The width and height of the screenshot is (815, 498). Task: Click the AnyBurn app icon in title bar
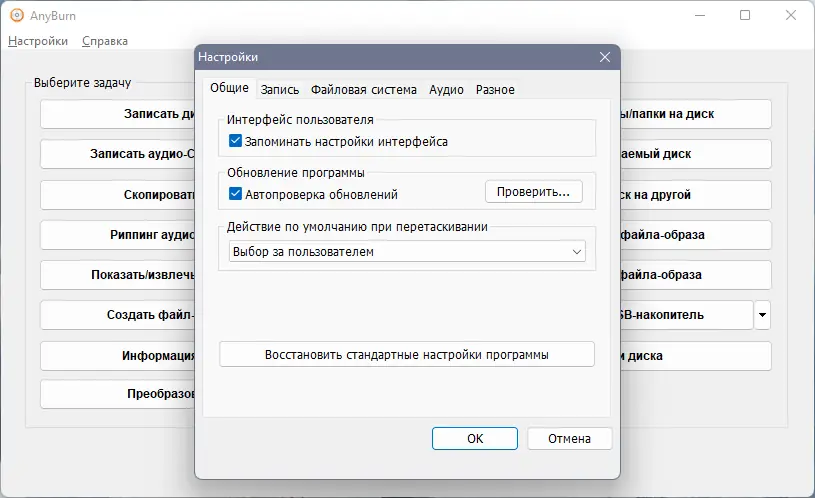[x=17, y=15]
